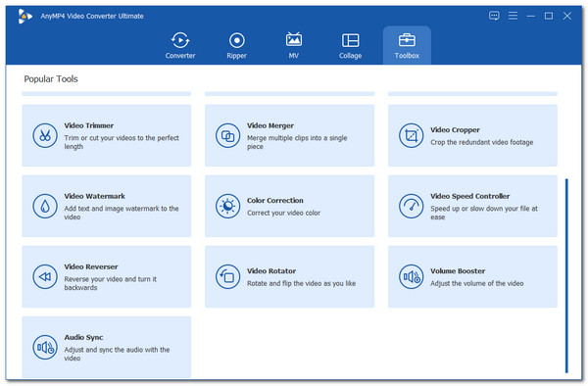Click the Audio Sync speaker clock icon
This screenshot has height=386, width=588.
pyautogui.click(x=45, y=347)
